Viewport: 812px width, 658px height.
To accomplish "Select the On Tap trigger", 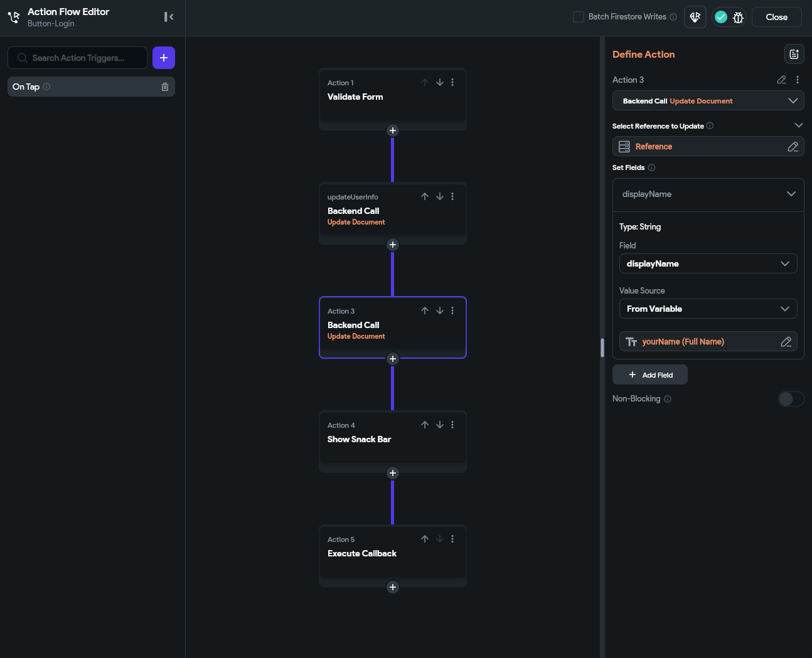I will click(91, 87).
